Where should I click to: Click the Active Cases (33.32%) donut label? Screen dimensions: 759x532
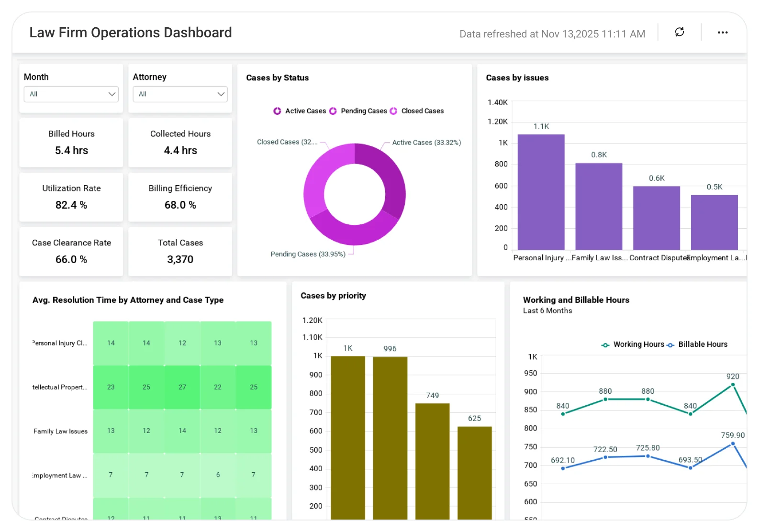pos(426,143)
